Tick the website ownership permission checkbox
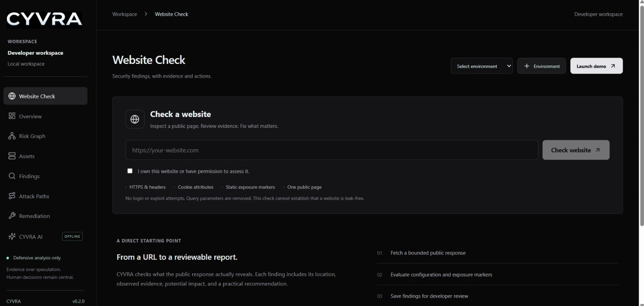The image size is (644, 306). coord(130,171)
